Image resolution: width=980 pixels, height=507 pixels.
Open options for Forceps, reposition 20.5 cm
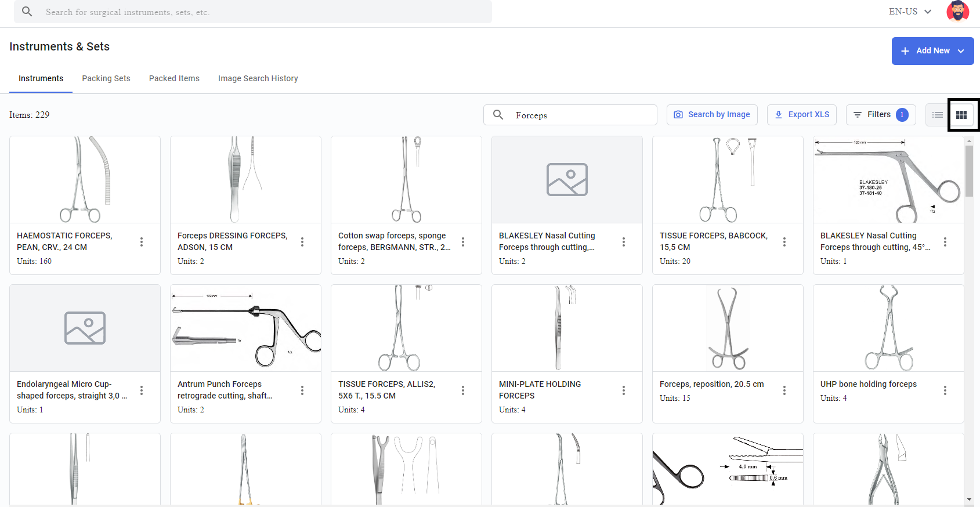coord(784,390)
